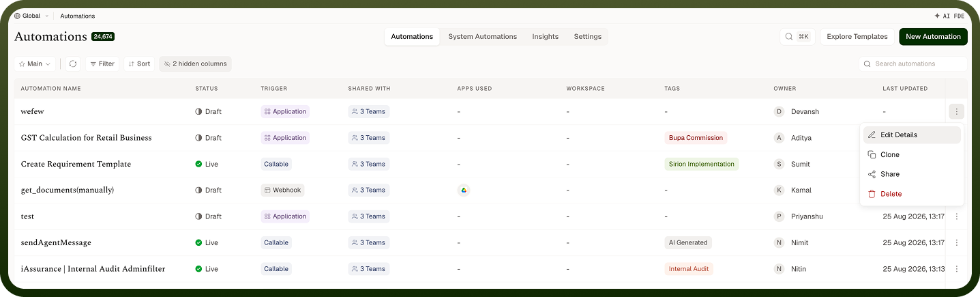Open three-dot menu for test row
Viewport: 980px width, 297px height.
pos(956,216)
